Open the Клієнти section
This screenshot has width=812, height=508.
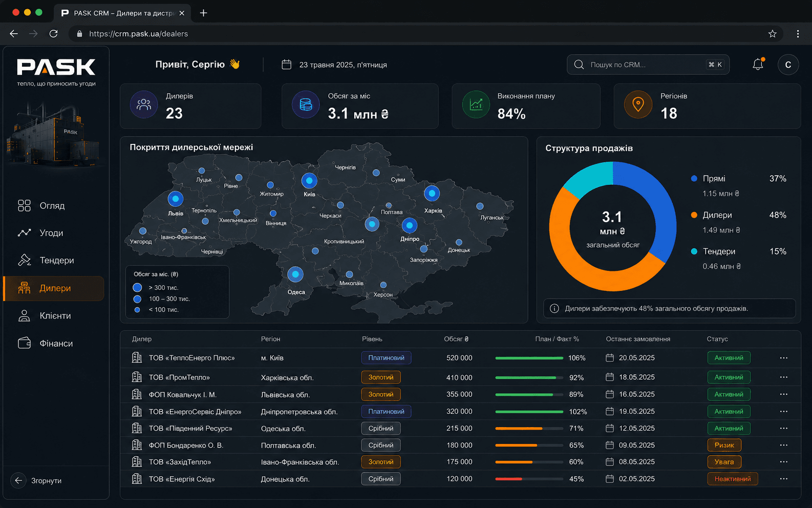54,316
